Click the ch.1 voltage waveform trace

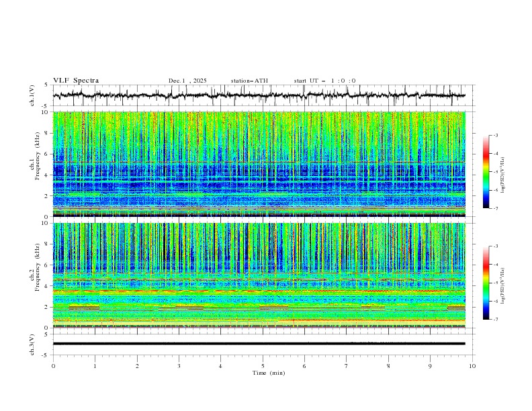click(259, 95)
